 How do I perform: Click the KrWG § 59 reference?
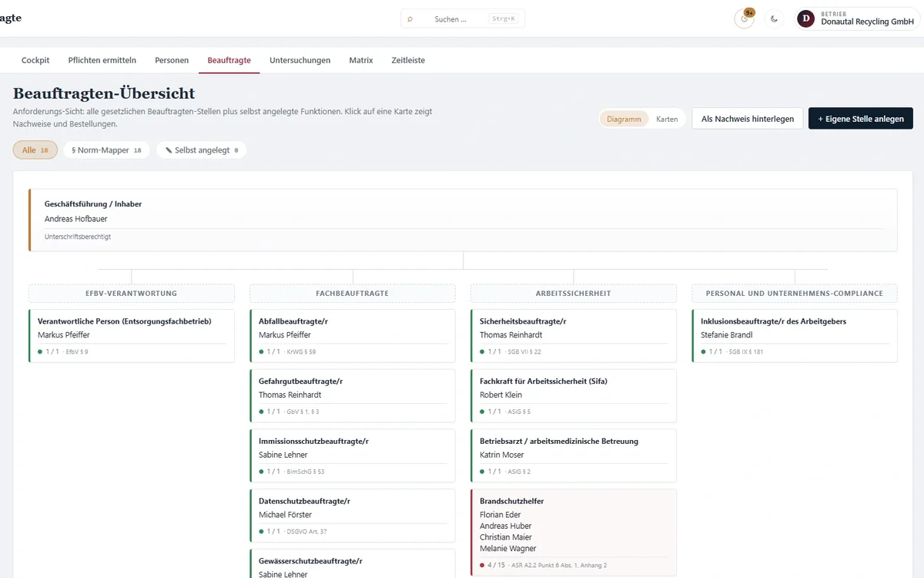pyautogui.click(x=301, y=351)
